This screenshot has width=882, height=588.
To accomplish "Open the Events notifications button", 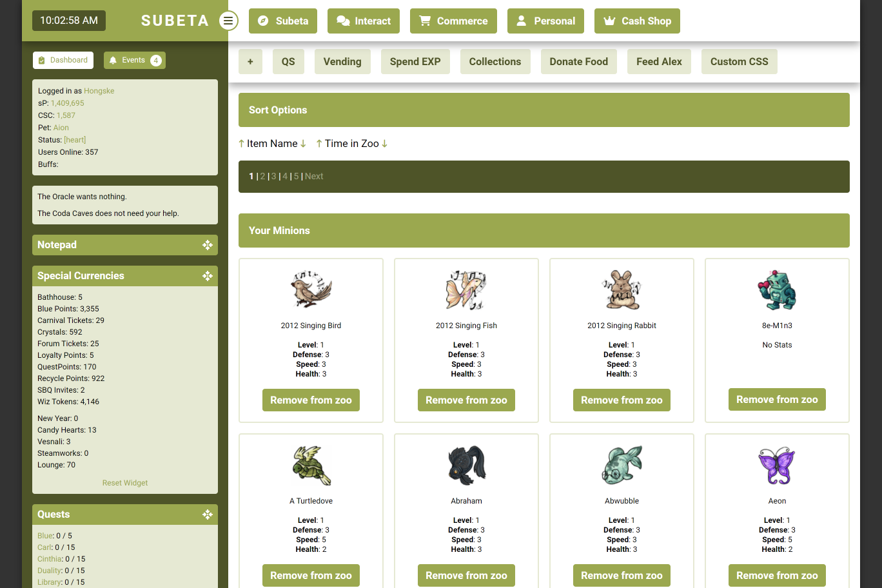I will (134, 61).
